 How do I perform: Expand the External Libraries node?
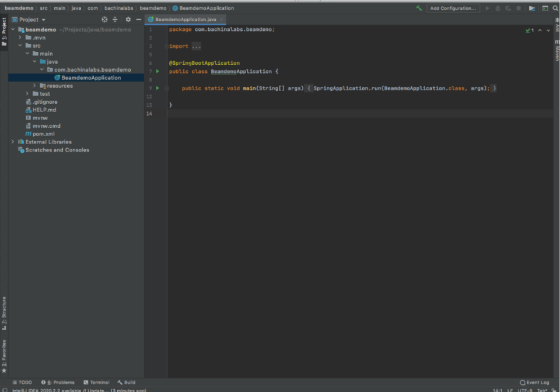13,142
